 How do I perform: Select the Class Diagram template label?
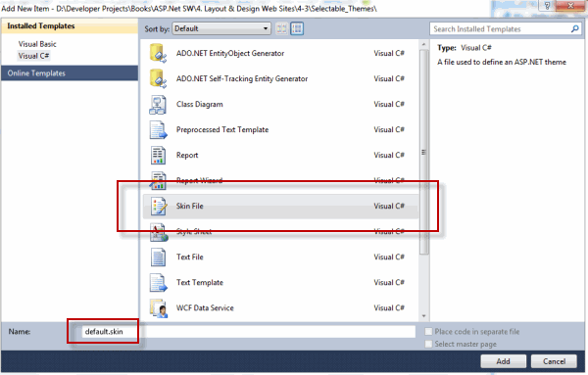pyautogui.click(x=200, y=104)
